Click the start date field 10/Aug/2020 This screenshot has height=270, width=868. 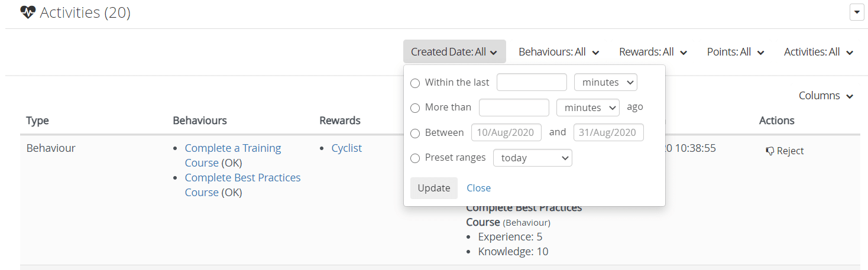[x=506, y=132]
